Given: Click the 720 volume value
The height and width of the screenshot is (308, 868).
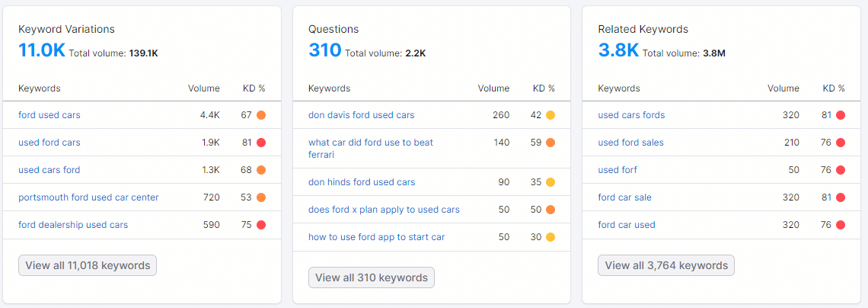Looking at the screenshot, I should click(x=212, y=197).
